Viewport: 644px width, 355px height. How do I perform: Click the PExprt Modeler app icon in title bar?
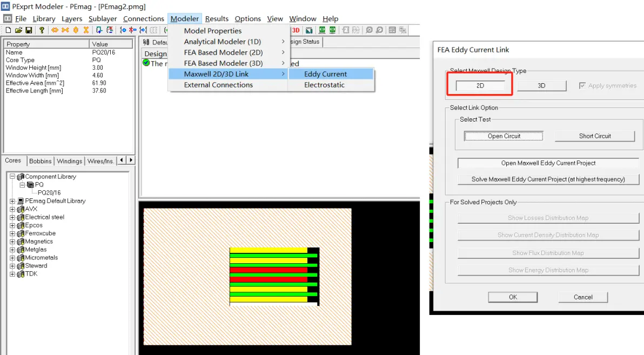5,6
